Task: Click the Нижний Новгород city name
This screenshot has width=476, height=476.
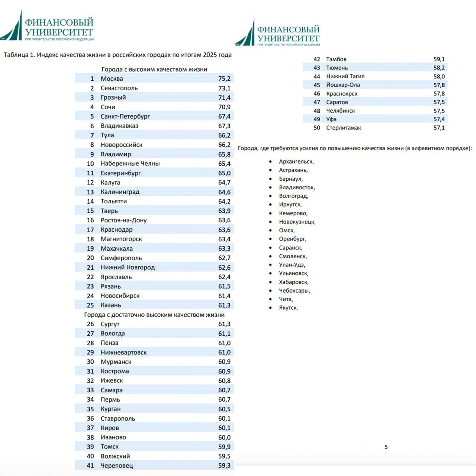Action: [128, 267]
